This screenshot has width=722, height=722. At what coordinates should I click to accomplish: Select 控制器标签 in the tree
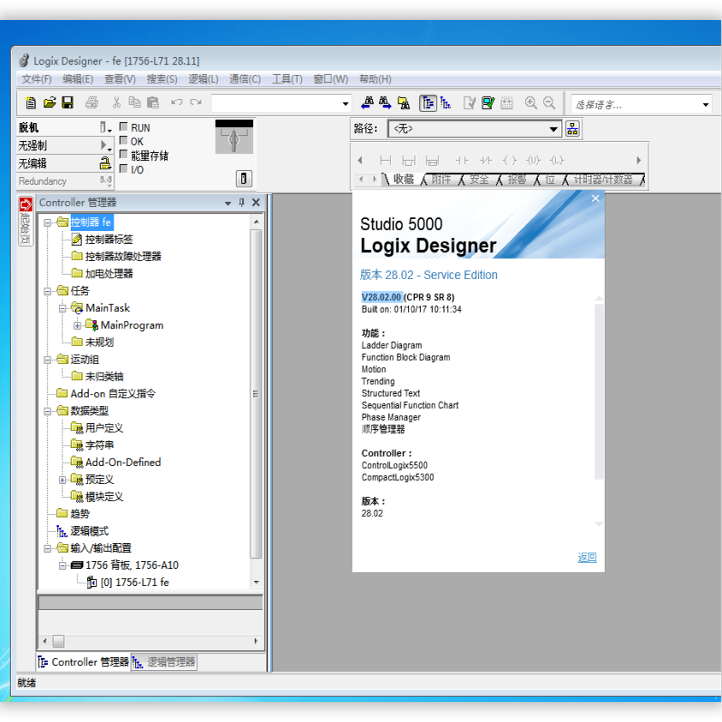click(109, 239)
